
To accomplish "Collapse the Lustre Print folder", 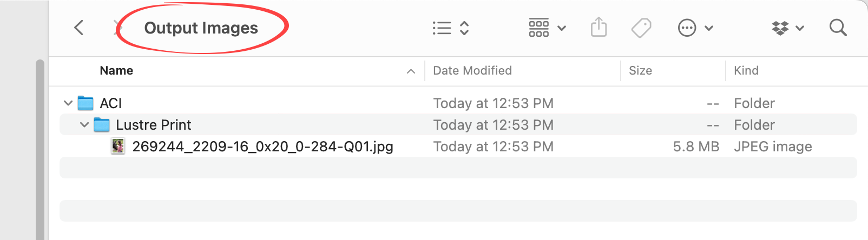I will 84,125.
